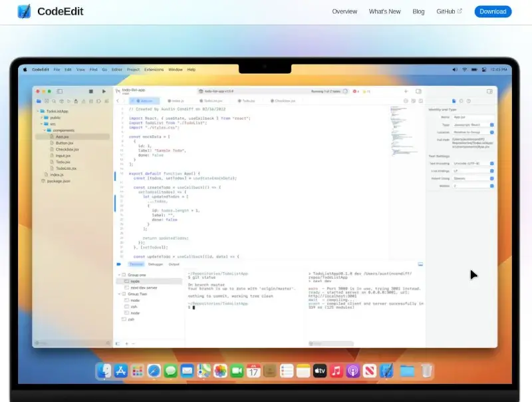Screen dimensions: 532x402
Task: Click the Trash icon in the dock
Action: [426, 371]
